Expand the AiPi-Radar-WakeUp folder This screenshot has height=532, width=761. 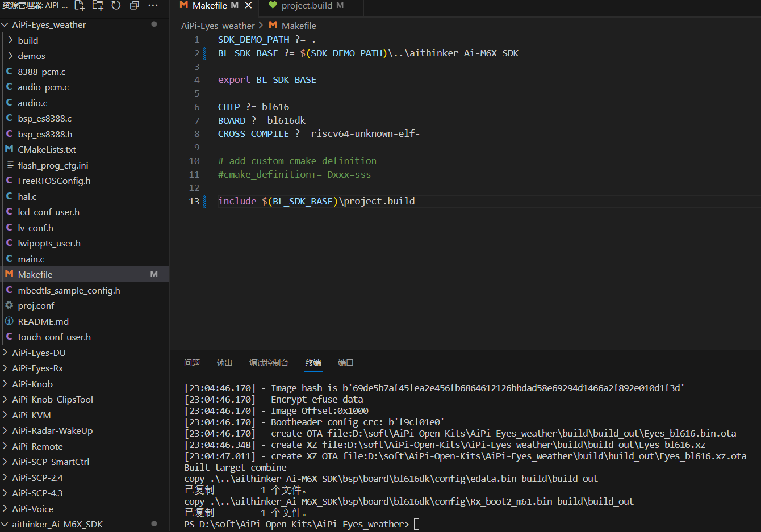tap(85, 431)
